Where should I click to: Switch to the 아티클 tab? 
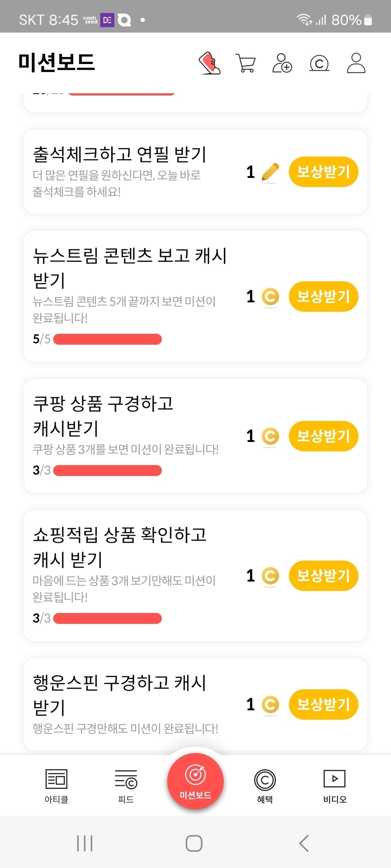tap(57, 786)
